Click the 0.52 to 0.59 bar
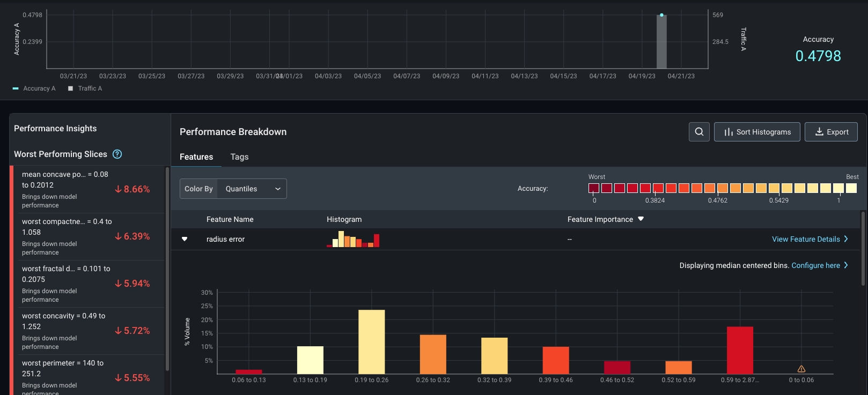The width and height of the screenshot is (868, 395). [679, 368]
